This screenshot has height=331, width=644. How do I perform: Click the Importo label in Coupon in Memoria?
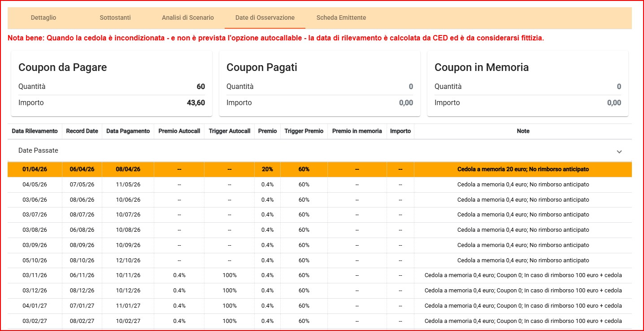[x=447, y=103]
